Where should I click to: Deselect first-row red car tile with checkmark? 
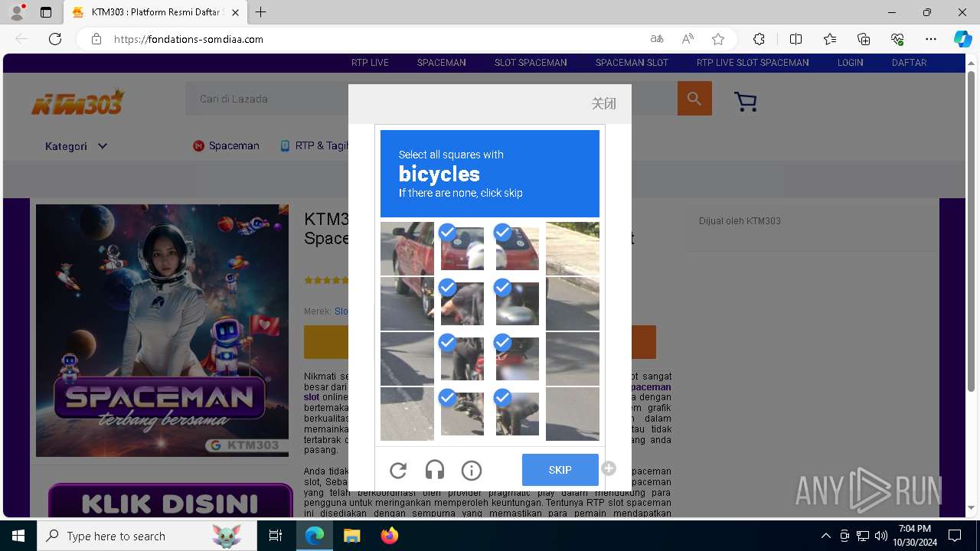[x=462, y=249]
